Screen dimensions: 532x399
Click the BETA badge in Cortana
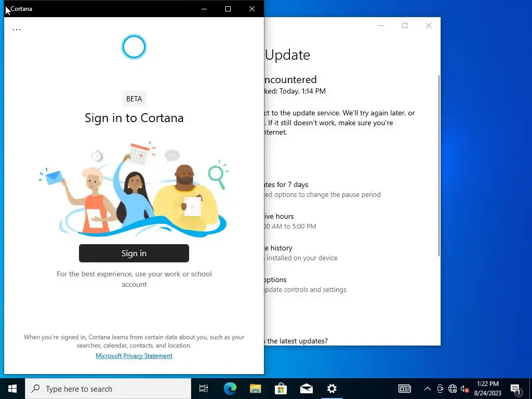point(134,99)
